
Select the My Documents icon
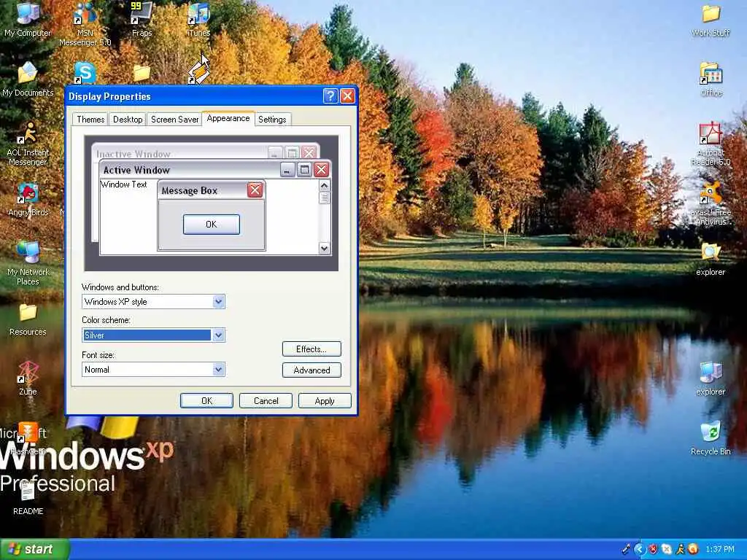tap(28, 79)
